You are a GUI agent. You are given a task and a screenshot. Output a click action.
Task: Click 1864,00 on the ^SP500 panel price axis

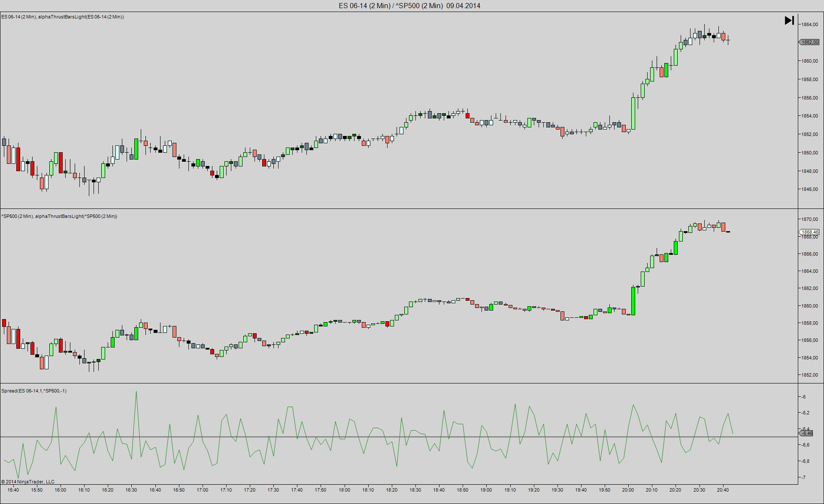coord(809,271)
